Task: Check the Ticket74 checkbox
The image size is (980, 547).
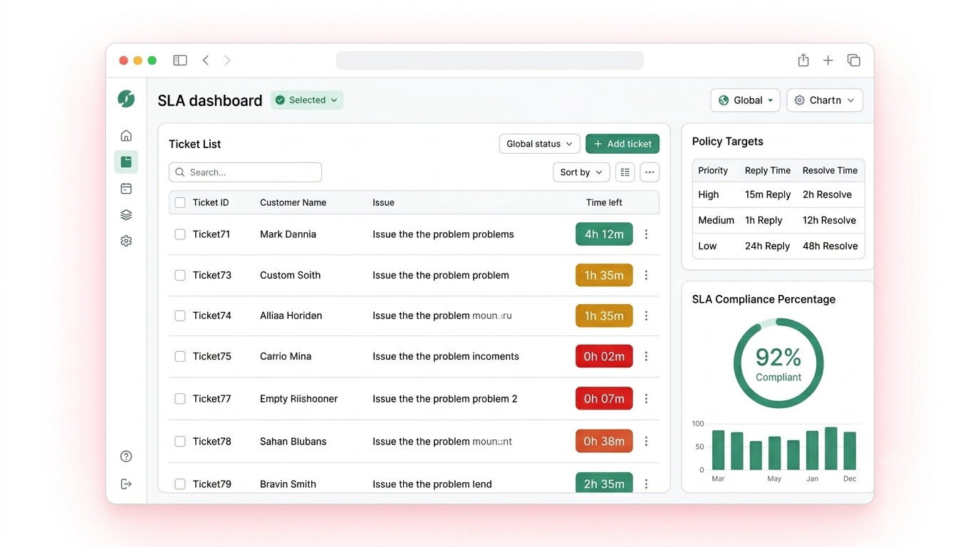Action: click(180, 316)
